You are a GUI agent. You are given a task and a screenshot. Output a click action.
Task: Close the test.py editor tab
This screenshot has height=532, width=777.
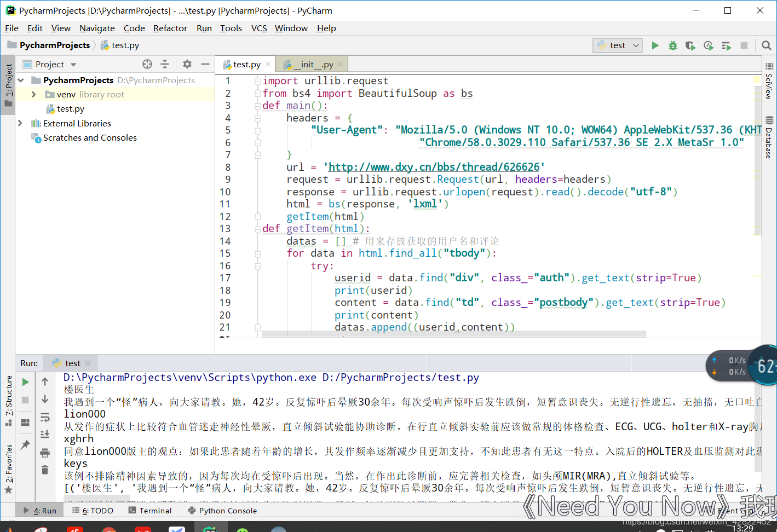(268, 64)
